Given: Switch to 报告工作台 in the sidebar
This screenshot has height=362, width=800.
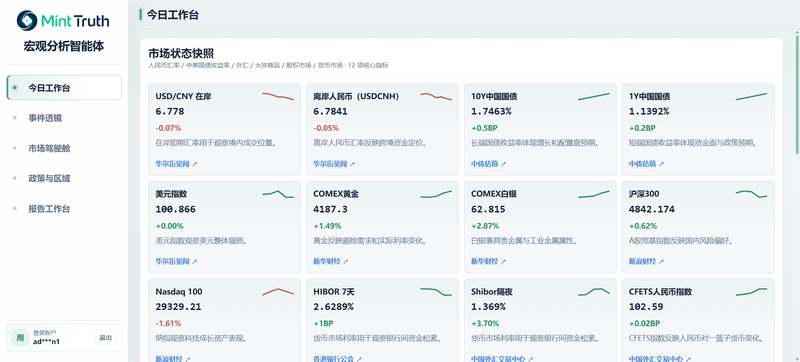Looking at the screenshot, I should coord(64,209).
